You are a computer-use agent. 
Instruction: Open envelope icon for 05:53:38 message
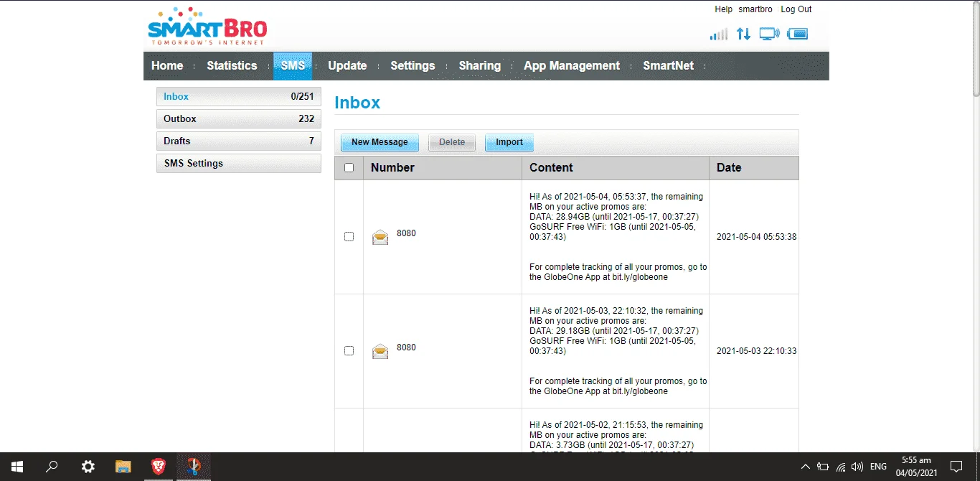pyautogui.click(x=380, y=237)
